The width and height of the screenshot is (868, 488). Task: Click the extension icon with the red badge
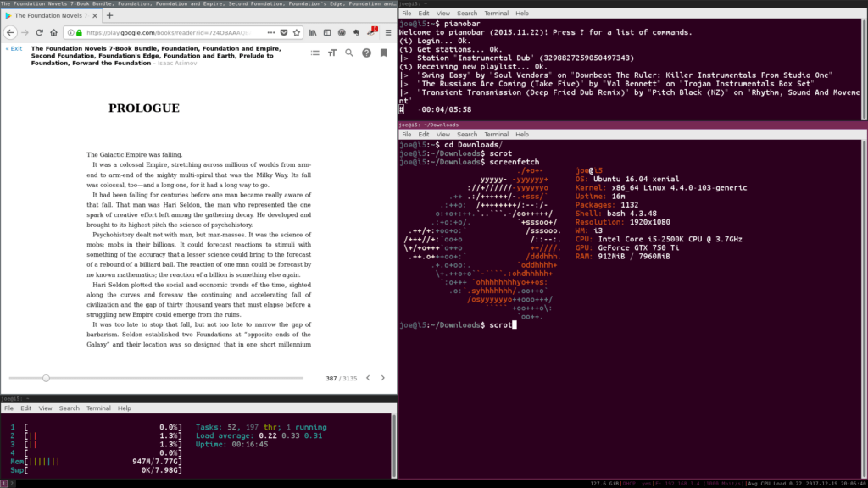tap(371, 31)
